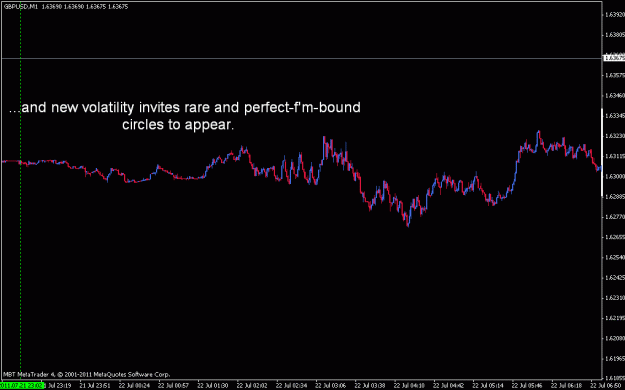This screenshot has height=390, width=625.
Task: Select the 22 Jul 00:24 time label
Action: [134, 386]
